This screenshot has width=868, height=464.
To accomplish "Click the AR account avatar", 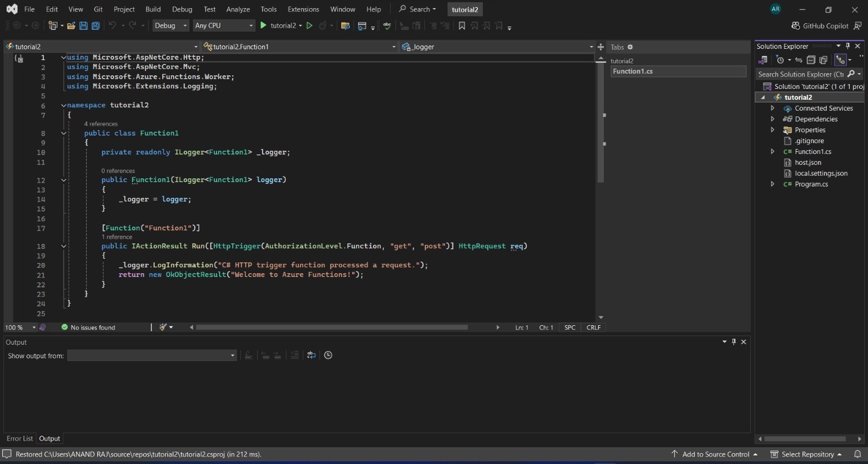I will [776, 9].
